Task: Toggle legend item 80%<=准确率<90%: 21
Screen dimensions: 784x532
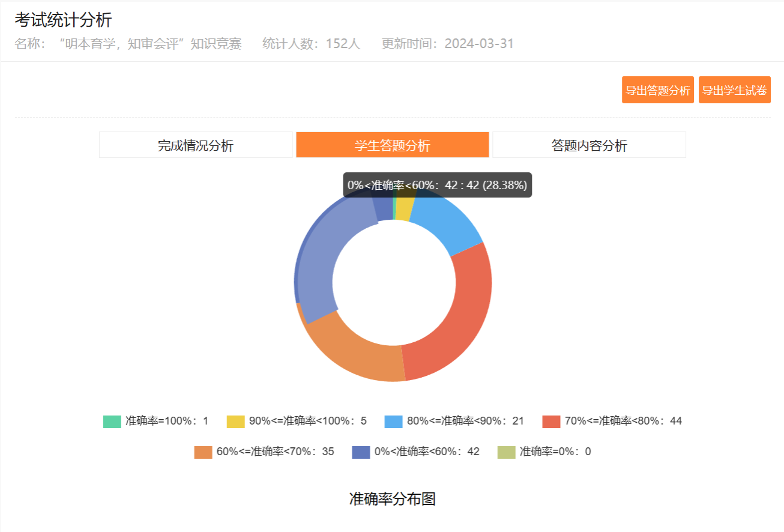Action: tap(454, 421)
